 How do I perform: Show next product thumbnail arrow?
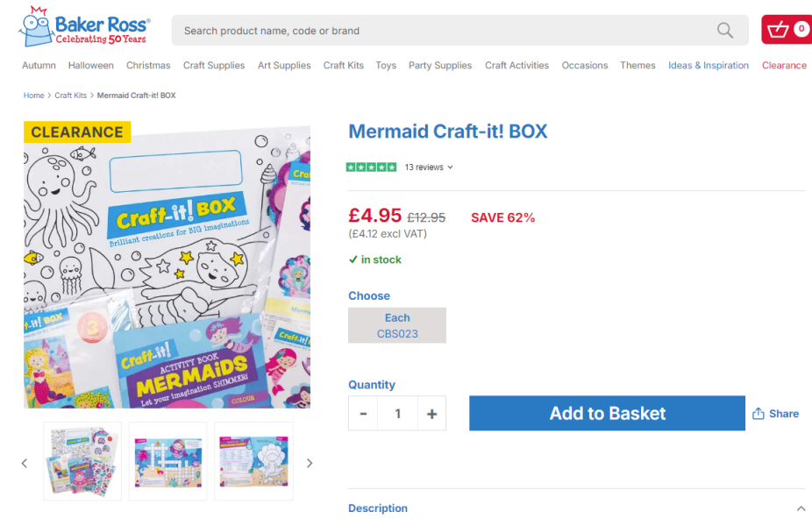coord(310,463)
